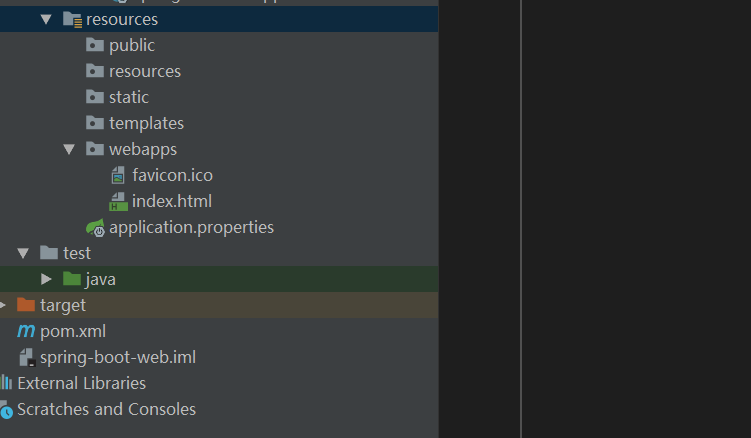Click the favicon.ico image file icon
The width and height of the screenshot is (751, 438).
coord(118,175)
